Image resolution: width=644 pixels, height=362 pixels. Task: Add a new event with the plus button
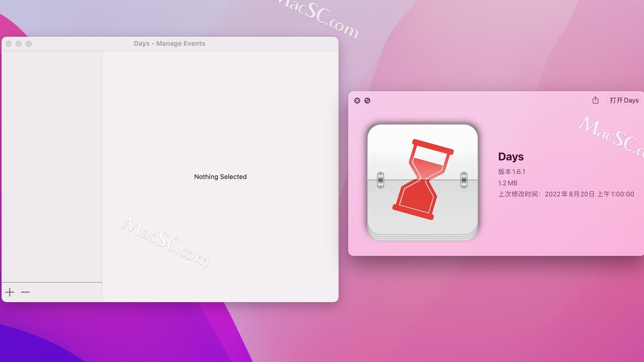tap(10, 292)
